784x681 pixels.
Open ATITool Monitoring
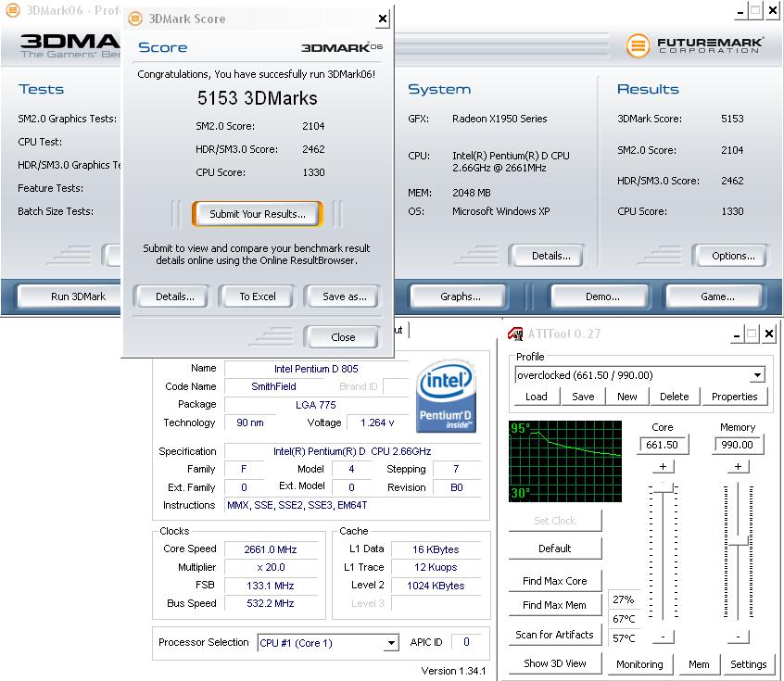point(639,664)
